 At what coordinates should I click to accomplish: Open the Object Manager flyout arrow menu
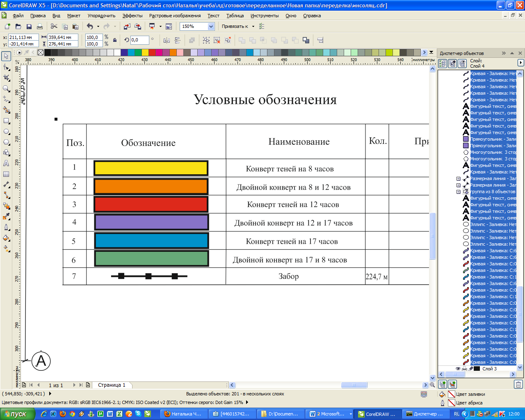click(520, 63)
